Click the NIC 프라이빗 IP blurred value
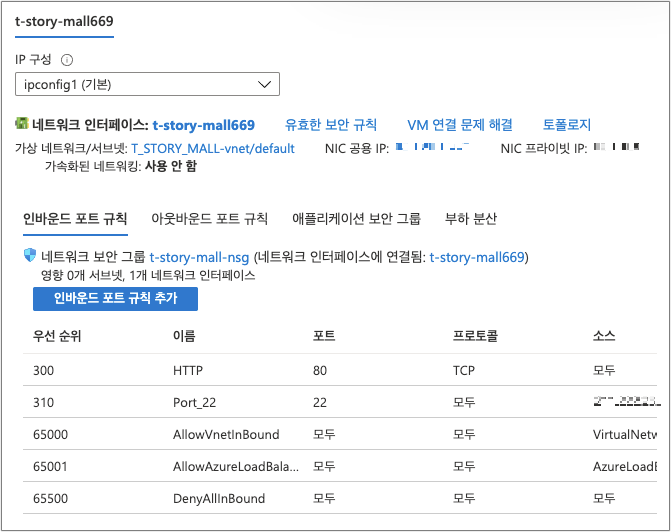 pyautogui.click(x=616, y=147)
